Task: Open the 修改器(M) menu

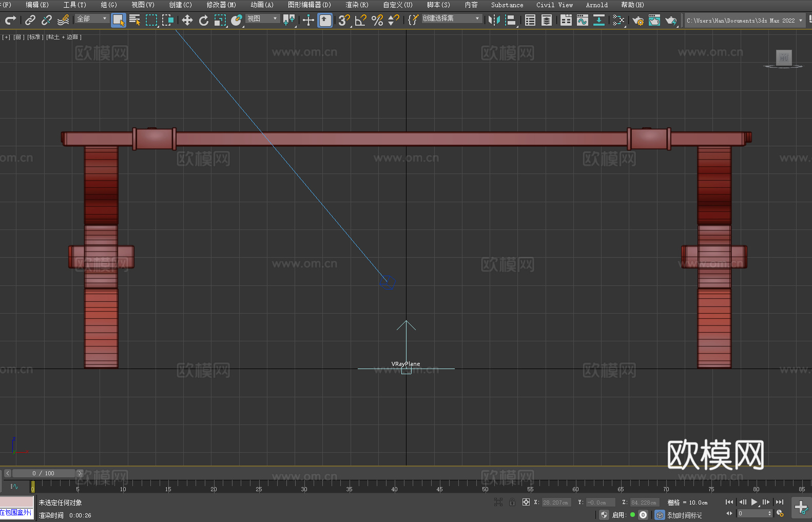Action: click(221, 5)
